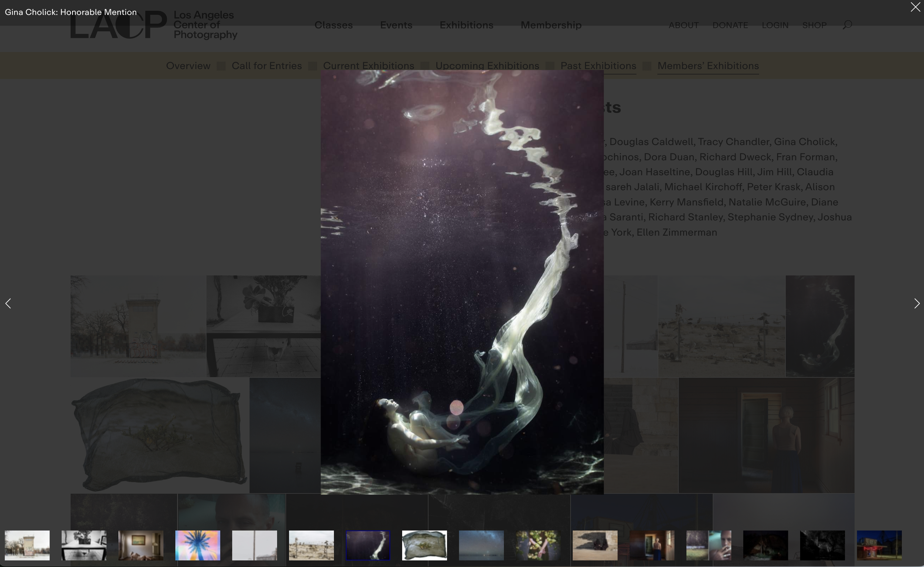
Task: Select the blue palm tree thumbnail
Action: click(x=198, y=545)
